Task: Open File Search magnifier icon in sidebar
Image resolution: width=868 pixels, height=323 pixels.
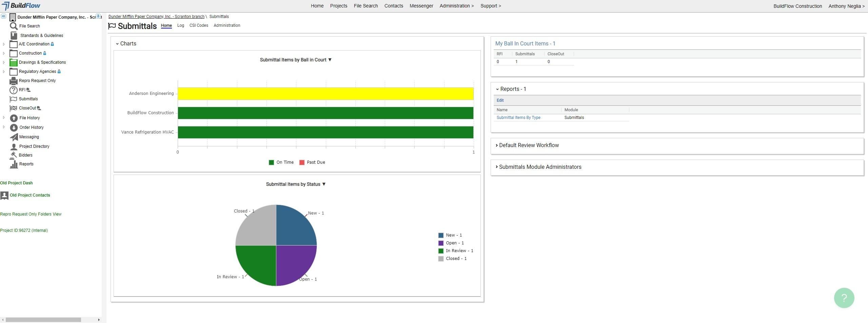Action: coord(14,26)
